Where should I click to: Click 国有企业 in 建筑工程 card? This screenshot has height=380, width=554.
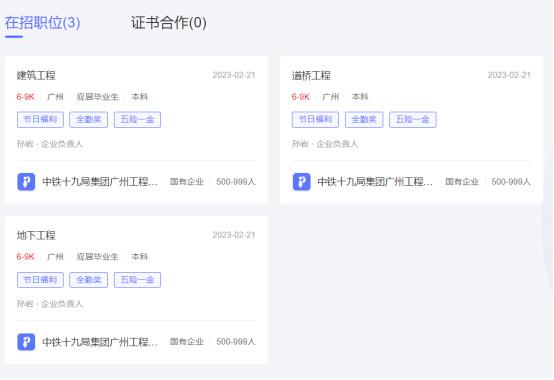coord(187,182)
